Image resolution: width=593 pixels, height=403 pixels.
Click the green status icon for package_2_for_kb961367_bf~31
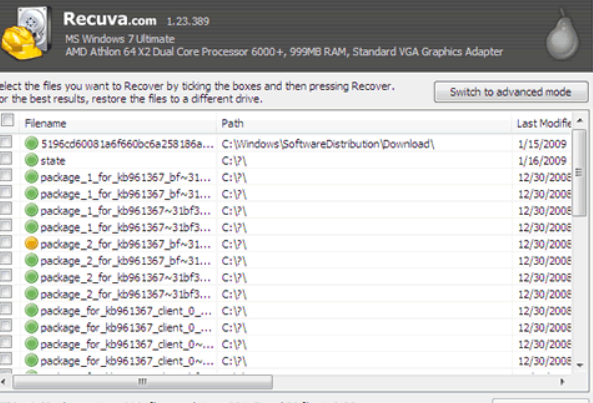click(31, 260)
